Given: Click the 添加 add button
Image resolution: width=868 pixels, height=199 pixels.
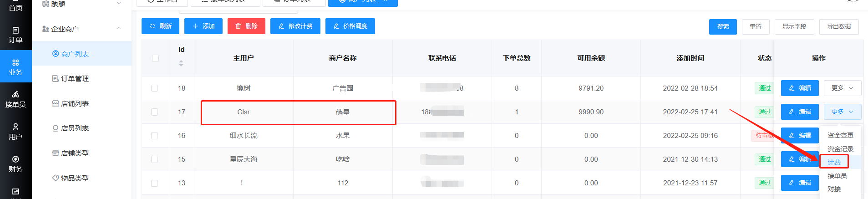Looking at the screenshot, I should 203,26.
